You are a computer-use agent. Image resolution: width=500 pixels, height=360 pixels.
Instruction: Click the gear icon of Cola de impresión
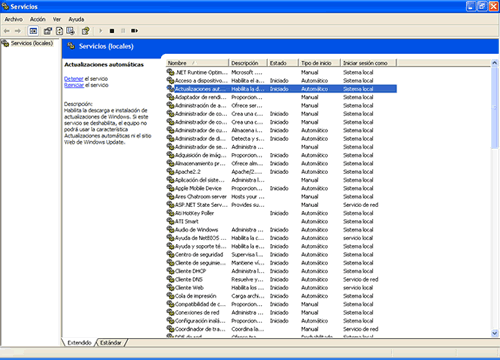pos(170,296)
